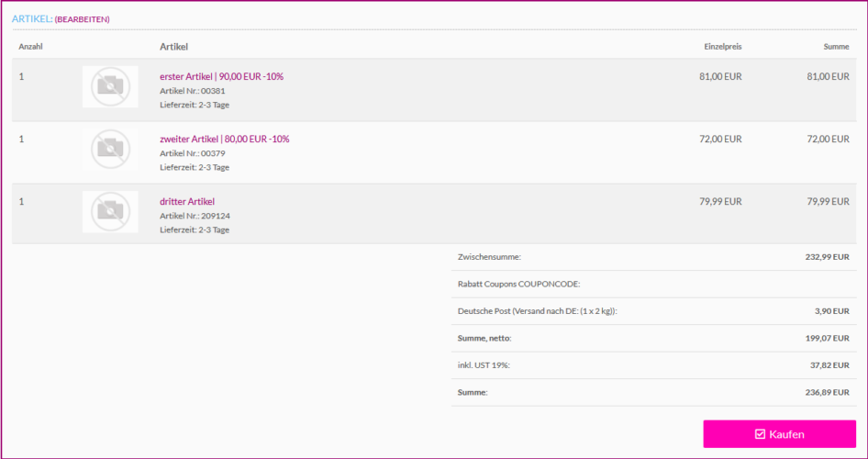Select the text Artikel Nr.: 209124

195,216
